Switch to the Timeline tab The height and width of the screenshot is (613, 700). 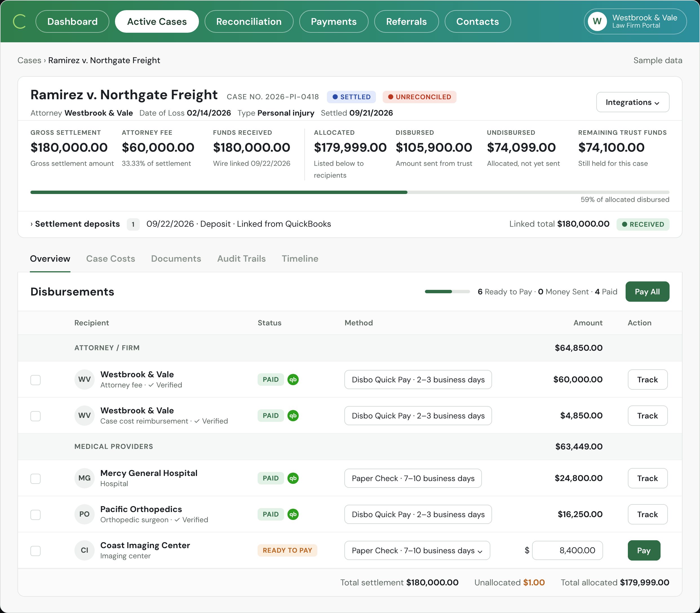pos(300,259)
